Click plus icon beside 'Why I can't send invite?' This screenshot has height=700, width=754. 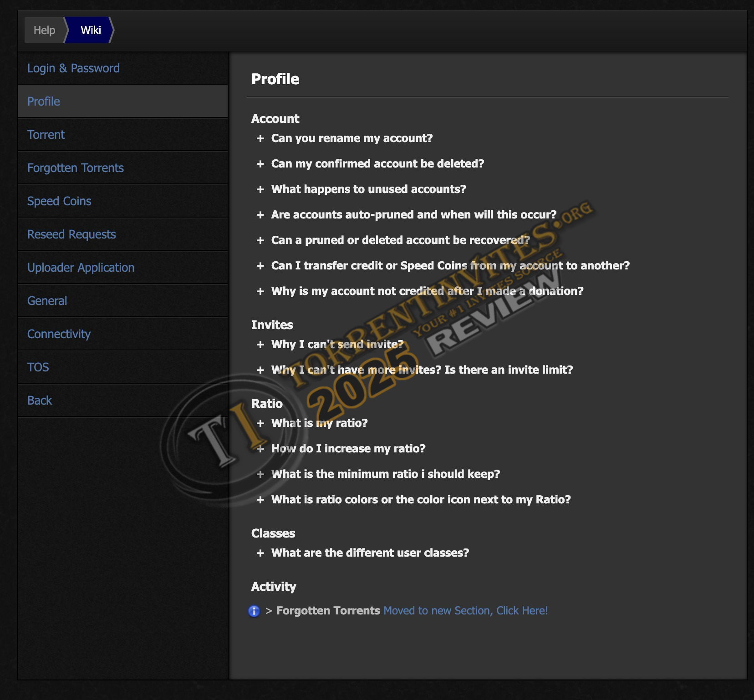click(x=260, y=345)
